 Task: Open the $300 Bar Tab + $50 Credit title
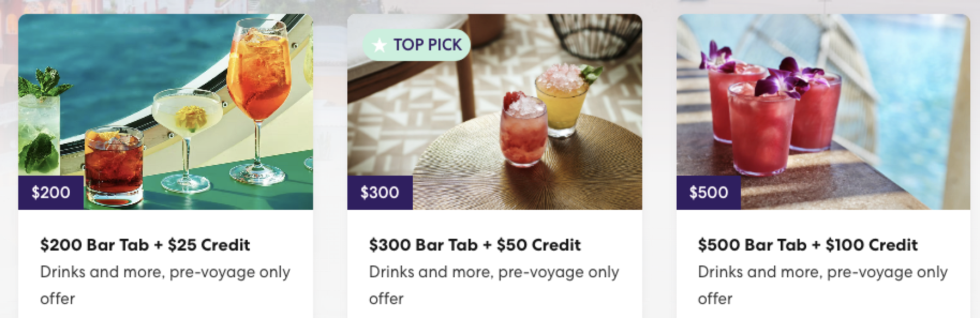pyautogui.click(x=475, y=245)
